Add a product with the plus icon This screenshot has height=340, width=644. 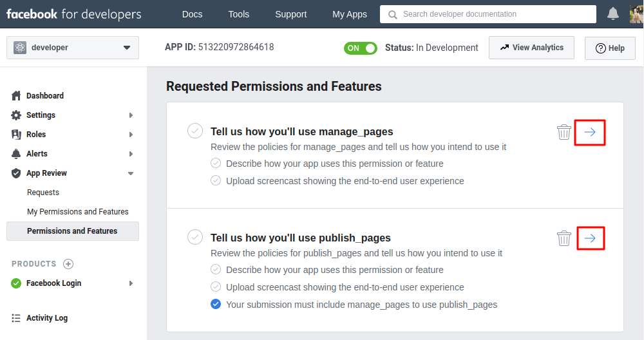point(68,263)
